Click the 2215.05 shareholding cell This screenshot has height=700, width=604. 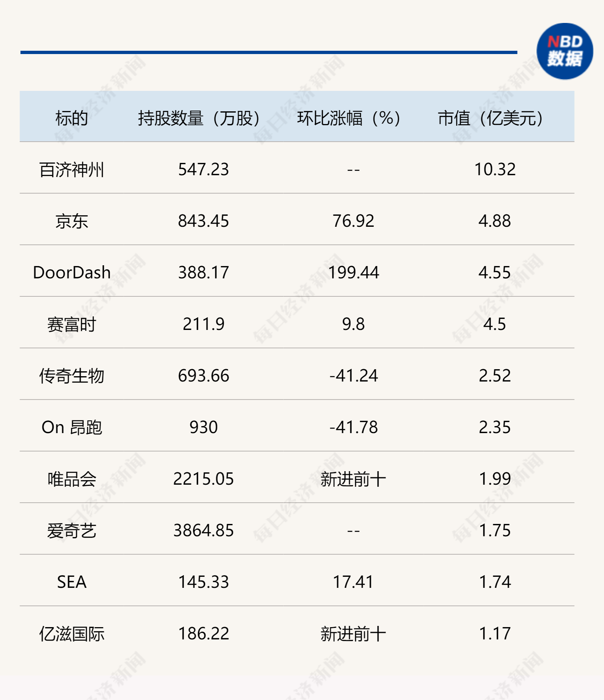203,479
